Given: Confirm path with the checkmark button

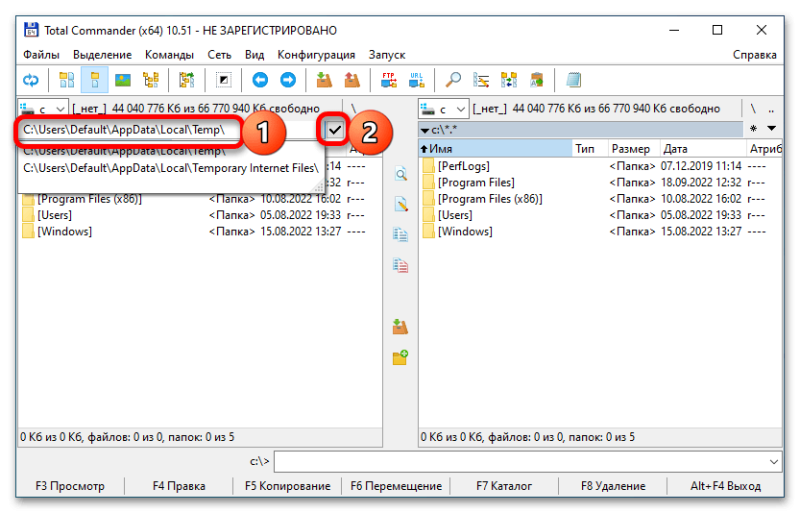Looking at the screenshot, I should 334,130.
